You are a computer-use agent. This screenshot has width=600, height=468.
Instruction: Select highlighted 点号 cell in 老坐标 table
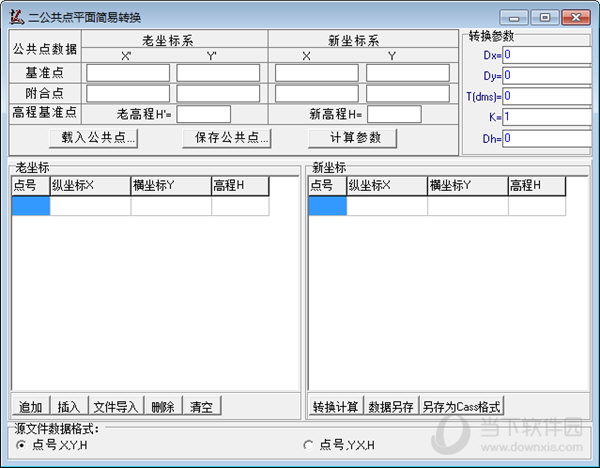pos(31,206)
